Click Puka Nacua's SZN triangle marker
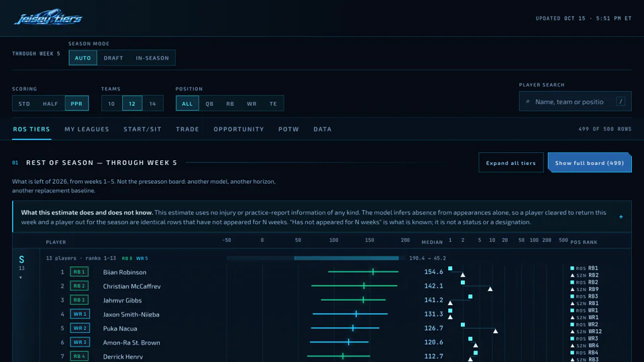Image resolution: width=644 pixels, height=362 pixels. (495, 331)
